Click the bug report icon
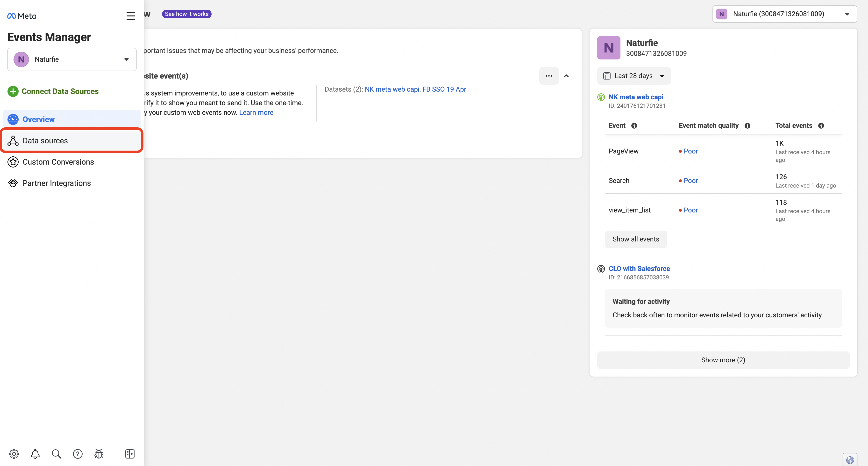 click(x=99, y=454)
